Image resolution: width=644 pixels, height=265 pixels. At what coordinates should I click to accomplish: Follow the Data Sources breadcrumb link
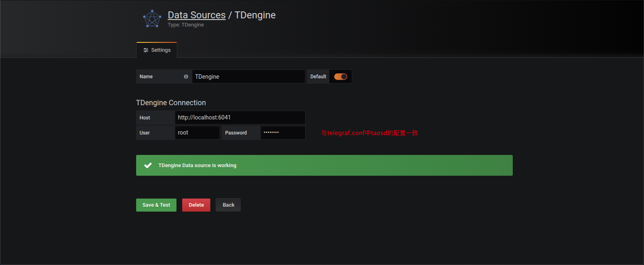[x=196, y=15]
